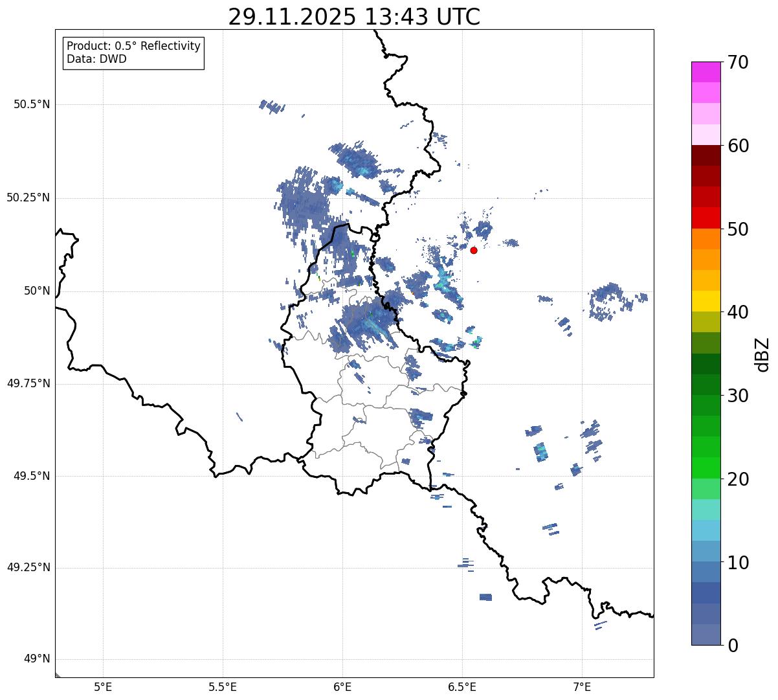Click the dark maroon colorbar swatch below 60
The image size is (778, 700).
pyautogui.click(x=706, y=155)
